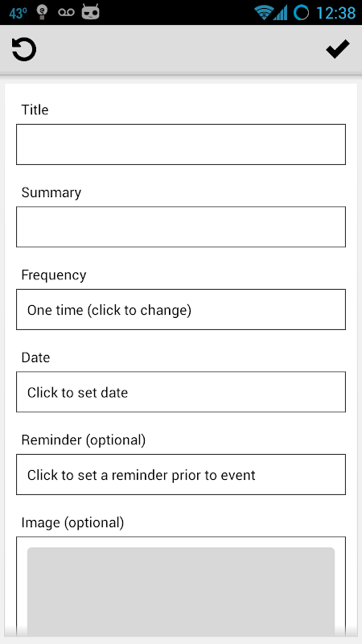Tap the CyanogenMod mascot status icon
The width and height of the screenshot is (362, 644).
90,12
